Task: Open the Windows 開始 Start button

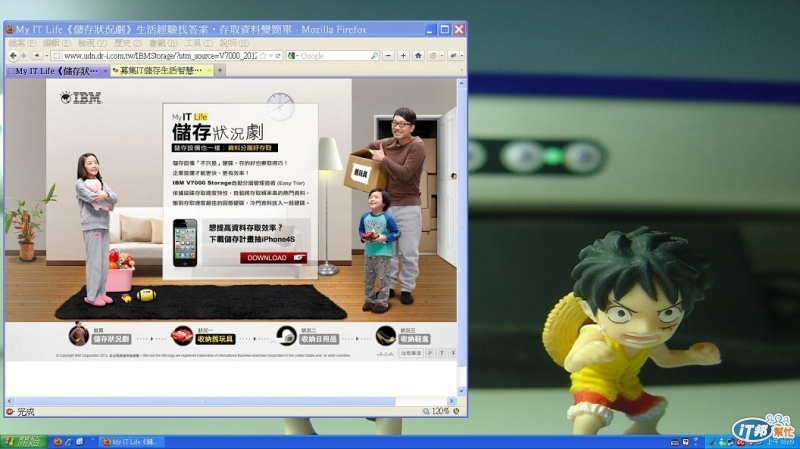Action: click(23, 442)
